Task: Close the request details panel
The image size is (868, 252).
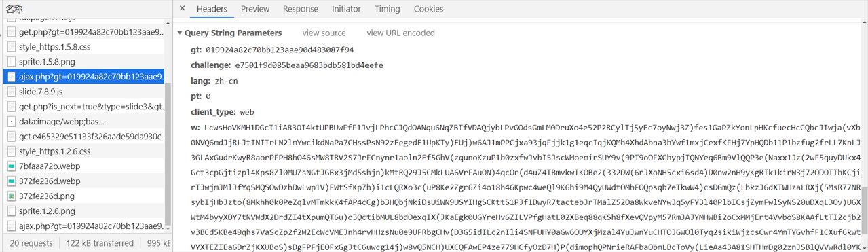Action: coord(182,9)
